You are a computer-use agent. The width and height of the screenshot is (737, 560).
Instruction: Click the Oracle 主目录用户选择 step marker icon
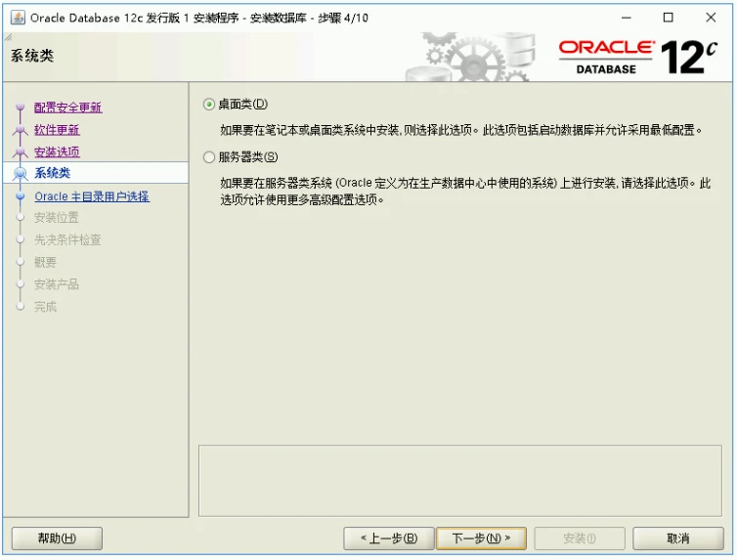(x=20, y=196)
